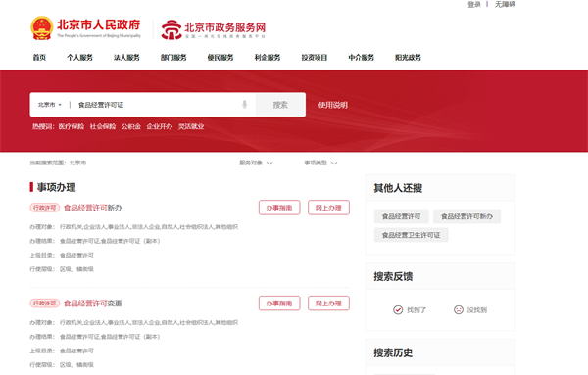Click the 没找到 sad face feedback icon
Screen dimensions: 588x375
coord(459,309)
